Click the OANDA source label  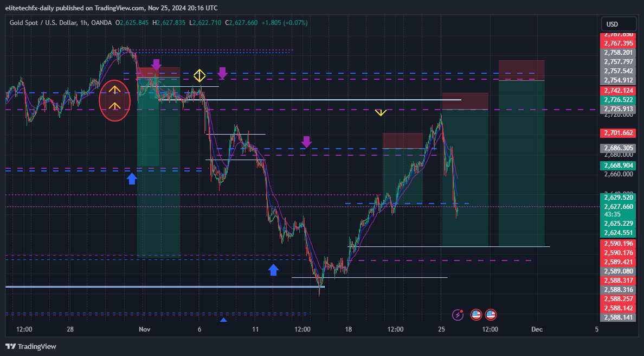pos(101,23)
